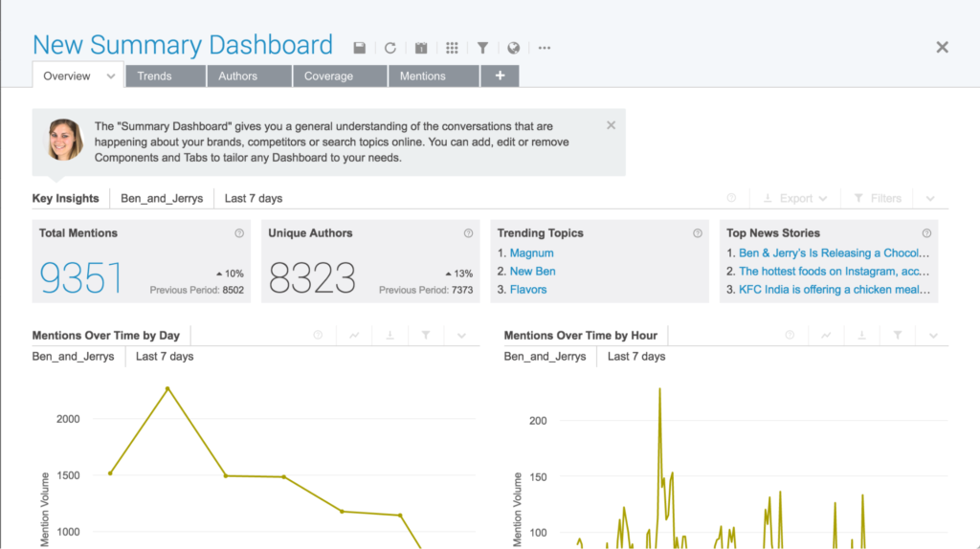This screenshot has height=549, width=980.
Task: Open the grid layout icon in header
Action: point(452,48)
